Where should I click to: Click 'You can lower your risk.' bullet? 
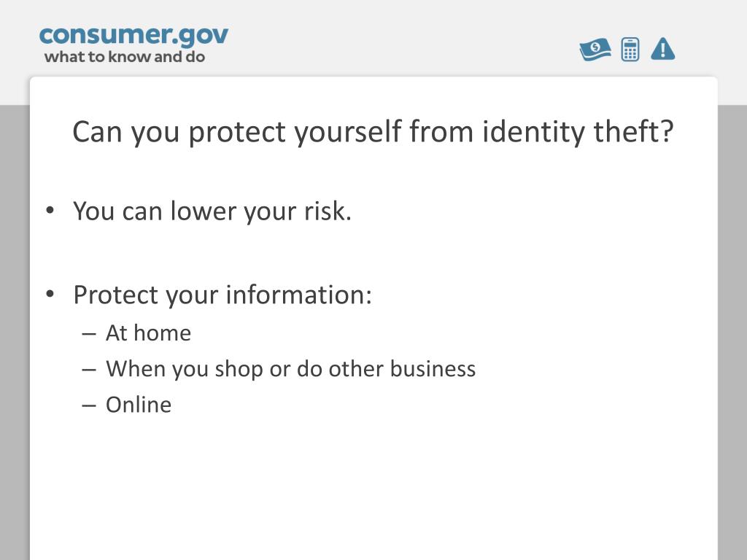click(x=212, y=211)
